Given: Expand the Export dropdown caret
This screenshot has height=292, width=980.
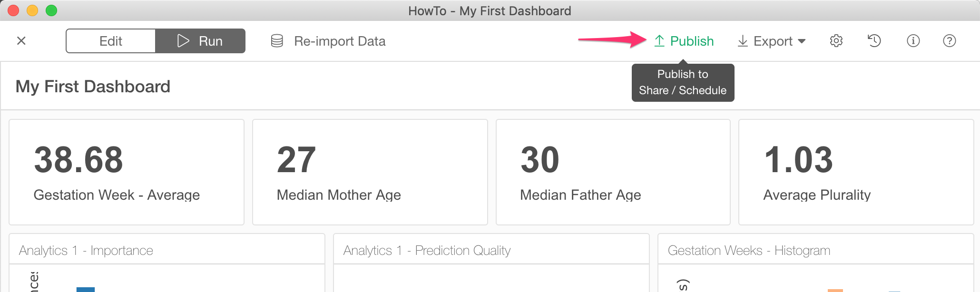Looking at the screenshot, I should 802,41.
